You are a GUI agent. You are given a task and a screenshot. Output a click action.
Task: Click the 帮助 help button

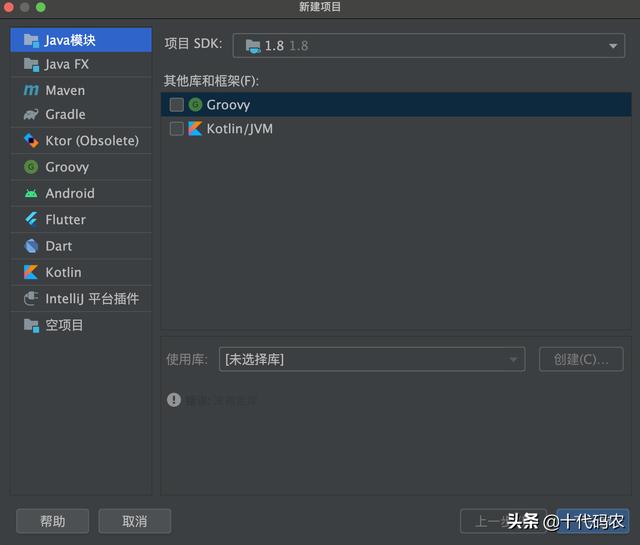[53, 521]
